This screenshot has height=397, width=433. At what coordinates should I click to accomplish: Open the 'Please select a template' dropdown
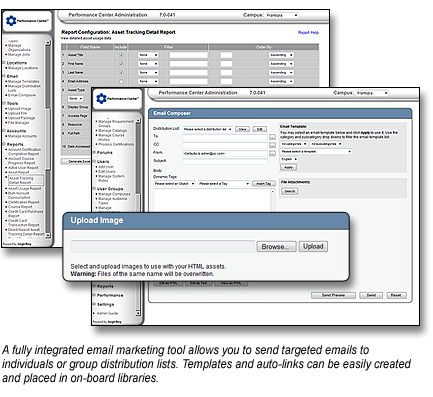point(316,152)
